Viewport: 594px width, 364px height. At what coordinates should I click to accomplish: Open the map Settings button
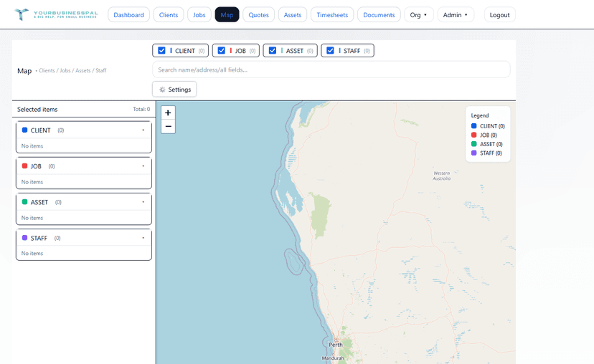(x=174, y=90)
